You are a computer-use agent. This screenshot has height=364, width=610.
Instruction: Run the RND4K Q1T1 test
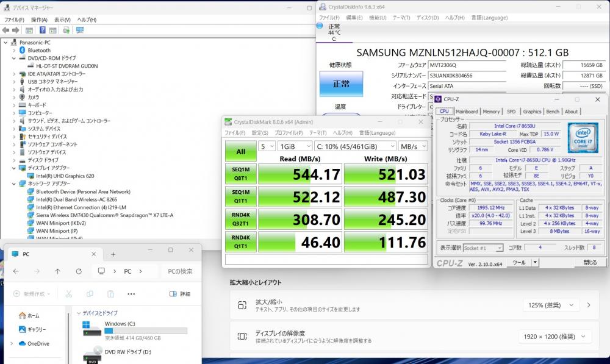241,241
